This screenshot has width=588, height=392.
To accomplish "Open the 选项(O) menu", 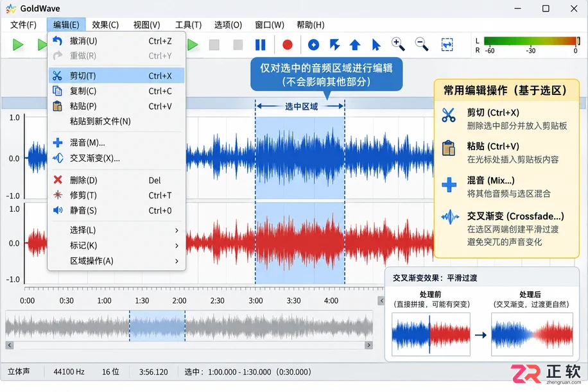I will pos(228,25).
